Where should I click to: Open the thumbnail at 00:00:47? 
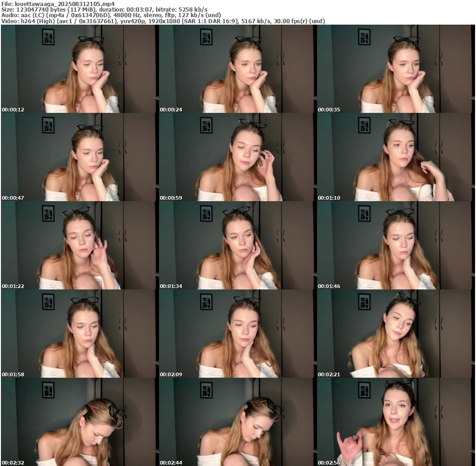pos(80,157)
